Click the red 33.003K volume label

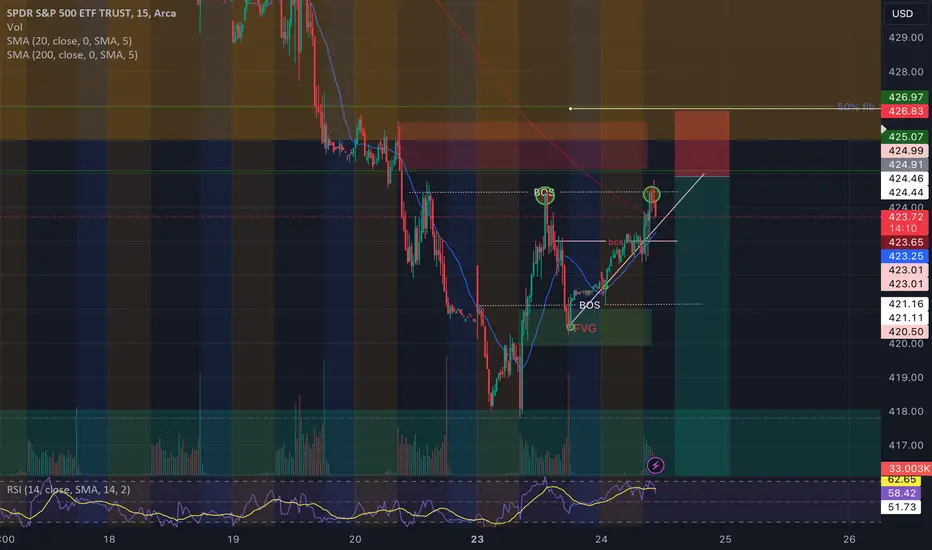pos(905,469)
